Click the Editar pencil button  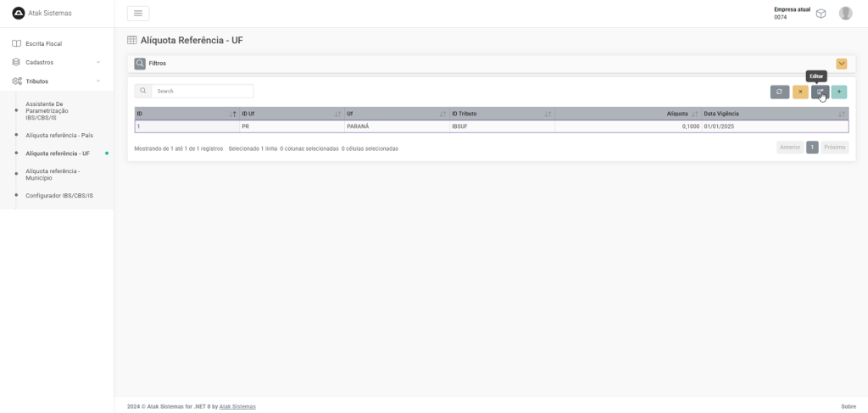click(820, 92)
